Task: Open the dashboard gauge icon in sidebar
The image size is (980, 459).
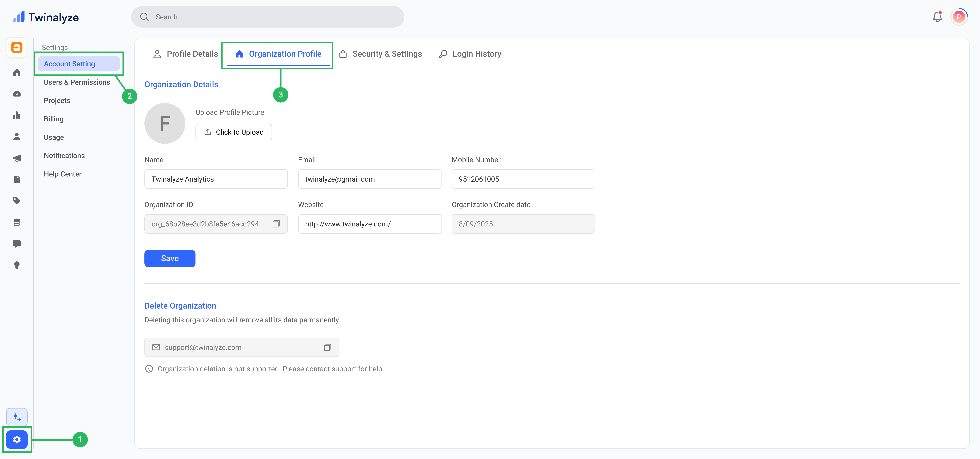Action: [17, 94]
